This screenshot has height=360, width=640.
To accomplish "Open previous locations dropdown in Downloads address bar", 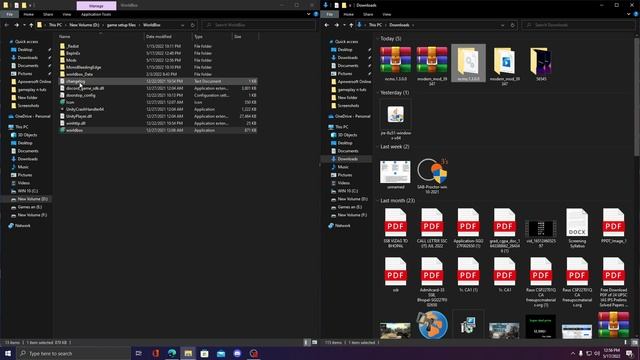I will (x=502, y=25).
